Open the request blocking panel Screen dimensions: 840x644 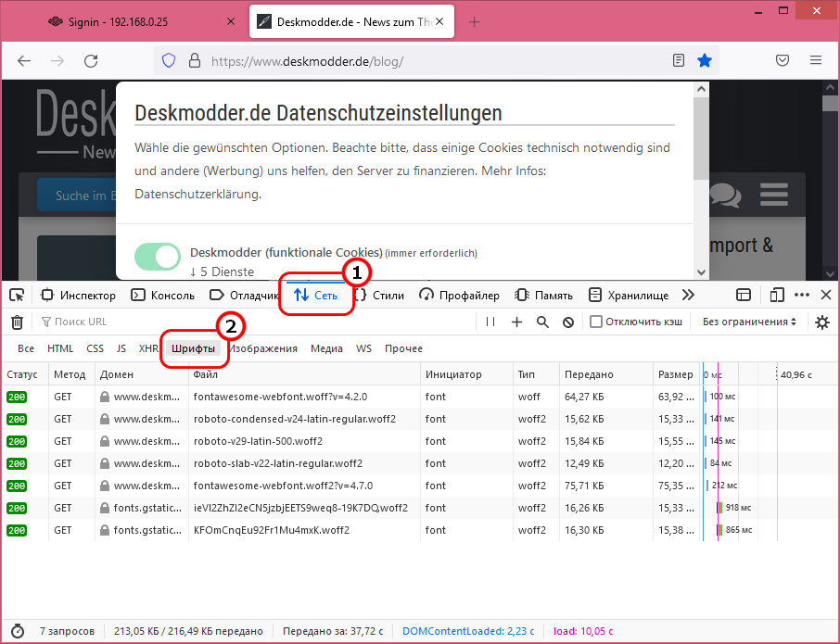coord(568,322)
